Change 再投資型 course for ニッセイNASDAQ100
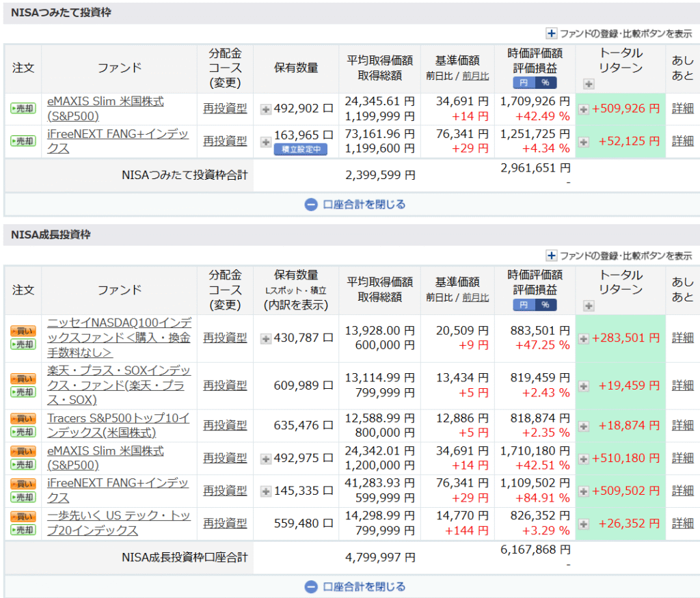 (x=225, y=338)
